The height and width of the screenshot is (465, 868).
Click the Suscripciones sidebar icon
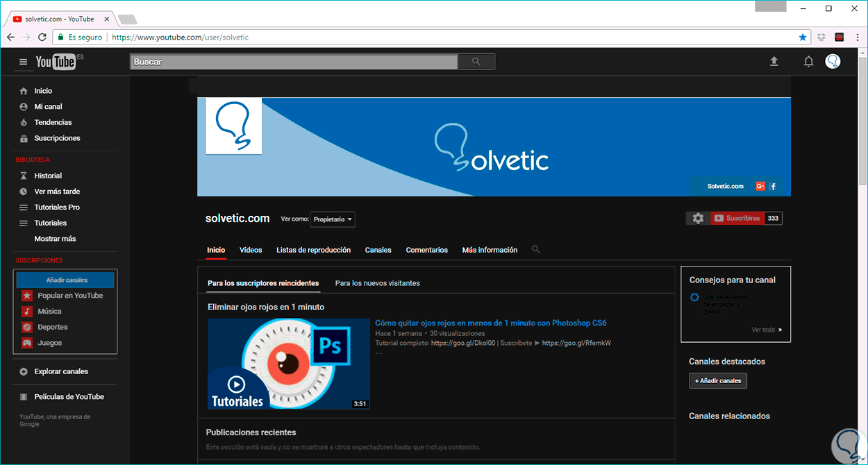24,138
